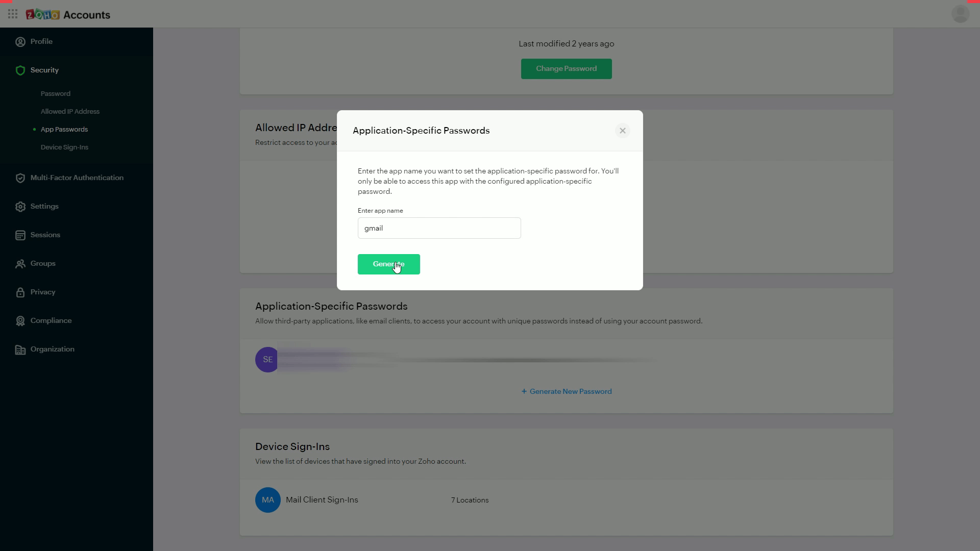This screenshot has width=980, height=551.
Task: Click the Groups people icon
Action: point(20,264)
